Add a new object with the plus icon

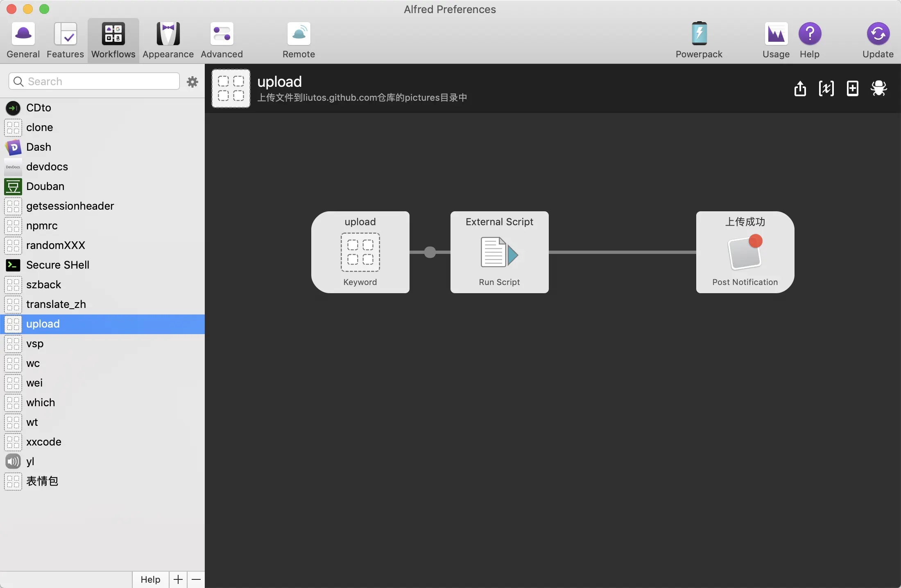[853, 88]
